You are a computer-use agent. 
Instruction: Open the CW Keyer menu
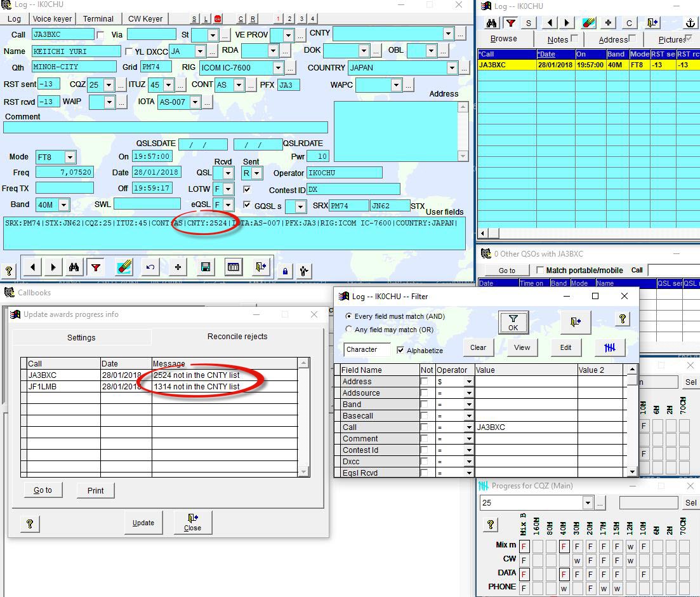point(145,19)
